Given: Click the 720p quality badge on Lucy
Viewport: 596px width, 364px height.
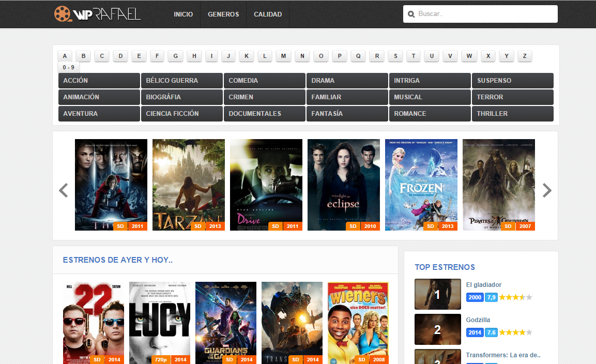Looking at the screenshot, I should [x=161, y=359].
